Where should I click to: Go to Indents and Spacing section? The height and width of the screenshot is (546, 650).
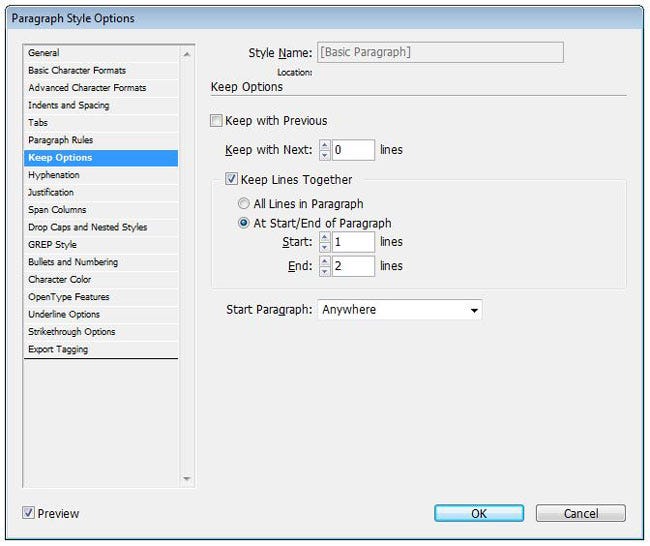(101, 105)
